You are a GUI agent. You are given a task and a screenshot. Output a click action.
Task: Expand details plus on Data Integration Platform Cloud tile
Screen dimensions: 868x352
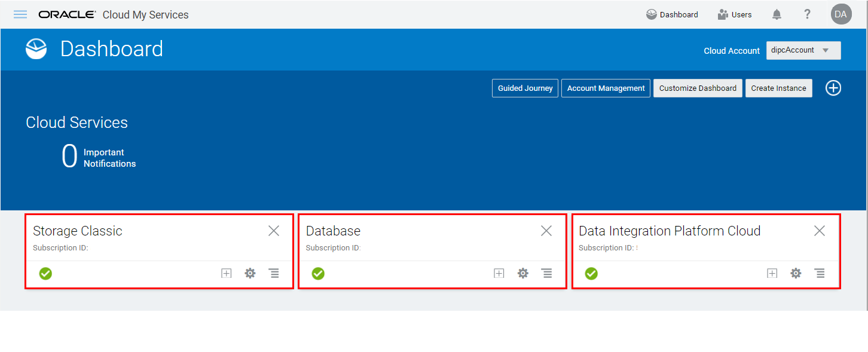(x=772, y=273)
